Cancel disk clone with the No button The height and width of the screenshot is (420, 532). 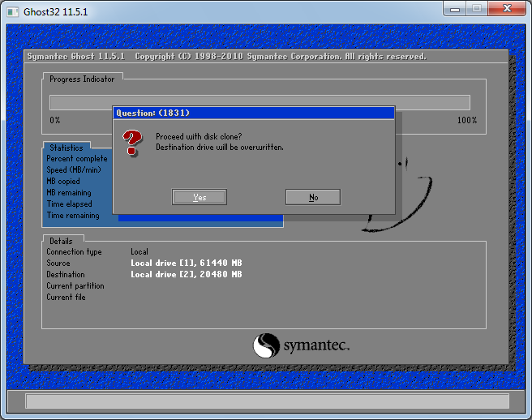313,197
